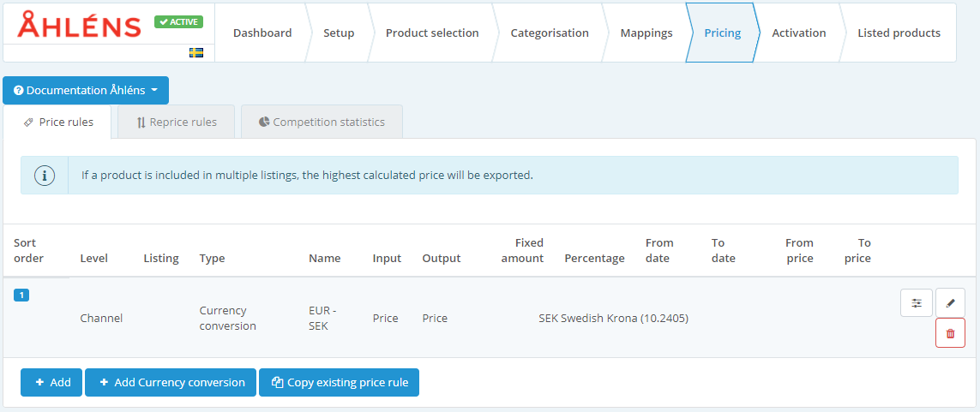Click the Åhléns logo
This screenshot has height=412, width=980.
point(80,25)
